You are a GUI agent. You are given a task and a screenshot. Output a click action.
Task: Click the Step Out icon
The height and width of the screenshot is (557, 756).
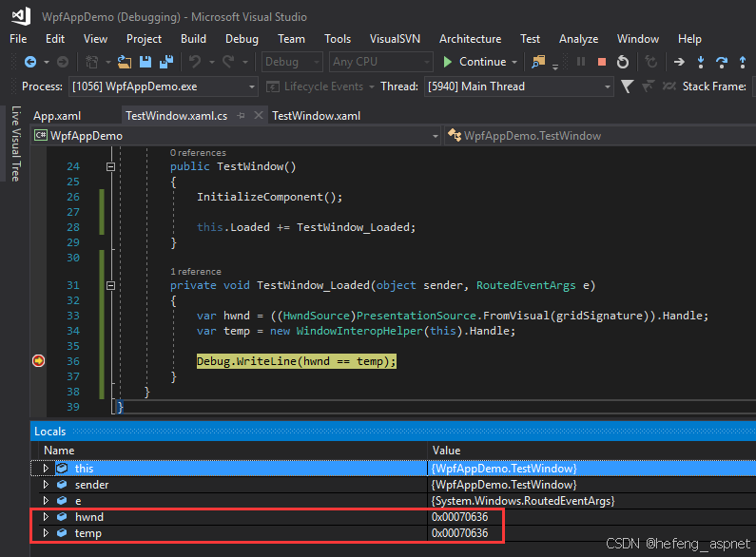tap(743, 62)
